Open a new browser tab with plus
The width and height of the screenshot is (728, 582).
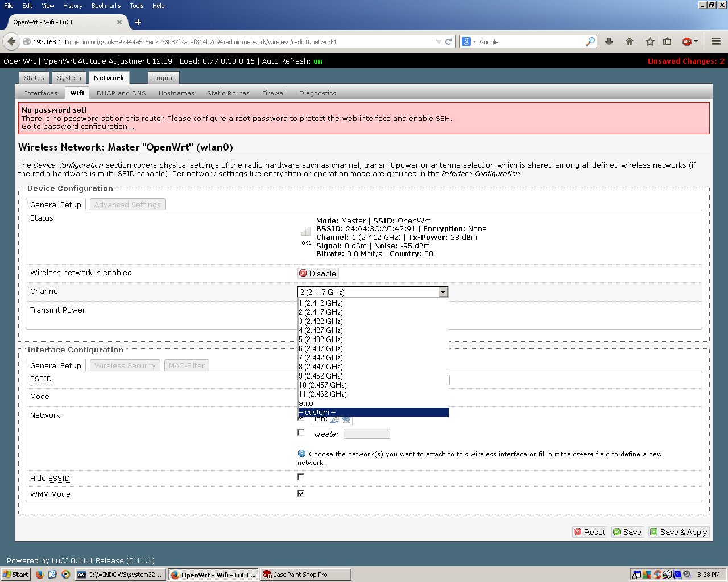138,22
